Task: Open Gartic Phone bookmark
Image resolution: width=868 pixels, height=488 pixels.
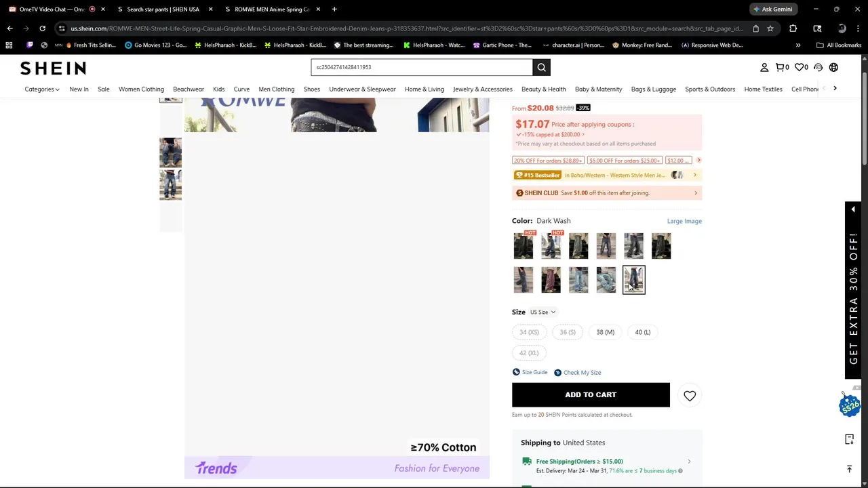Action: [502, 45]
